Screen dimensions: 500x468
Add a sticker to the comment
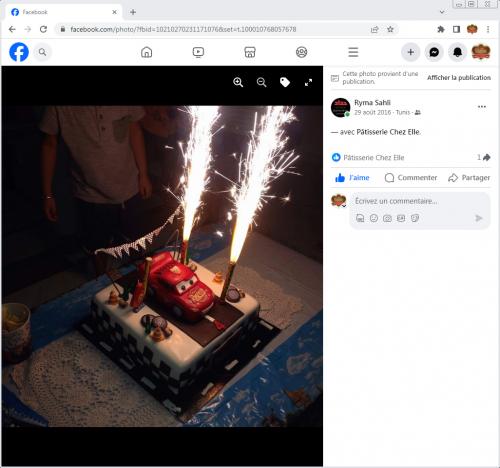click(x=415, y=218)
